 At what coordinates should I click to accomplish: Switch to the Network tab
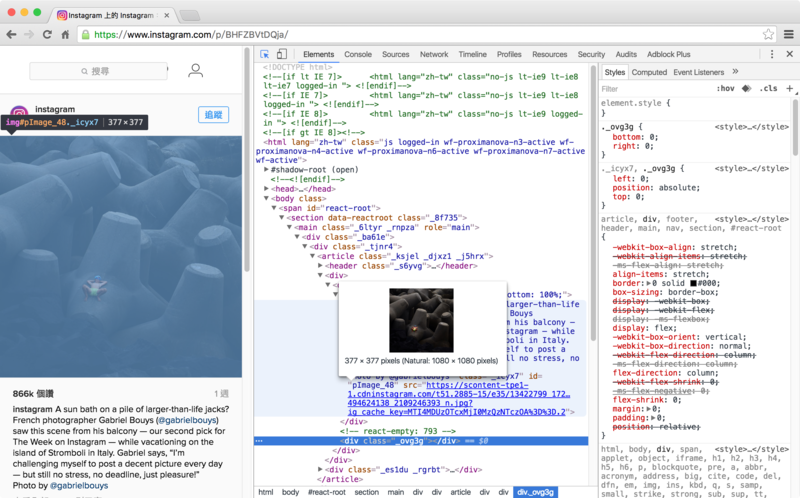coord(434,54)
